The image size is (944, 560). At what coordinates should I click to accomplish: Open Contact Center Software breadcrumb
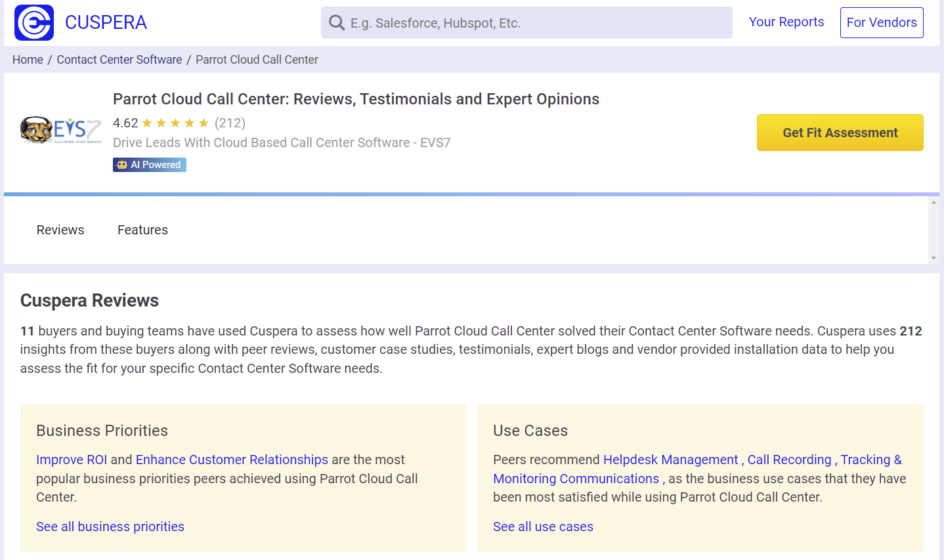(119, 60)
